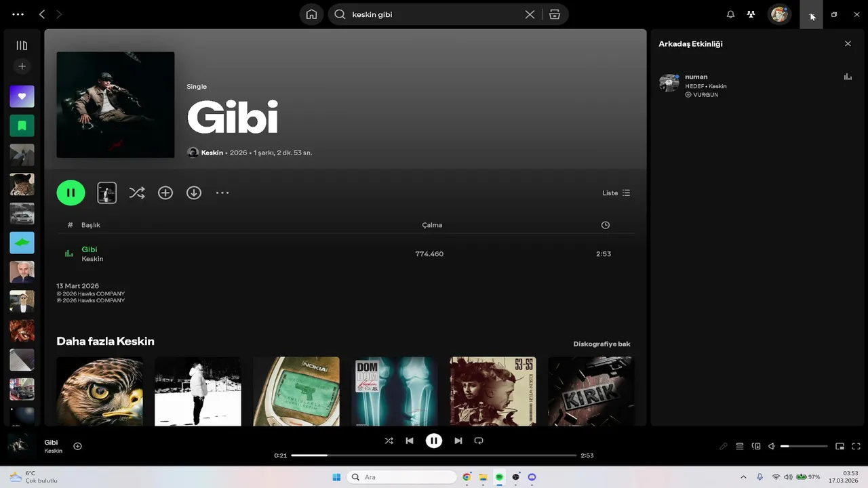
Task: Go back with the left arrow
Action: click(42, 14)
